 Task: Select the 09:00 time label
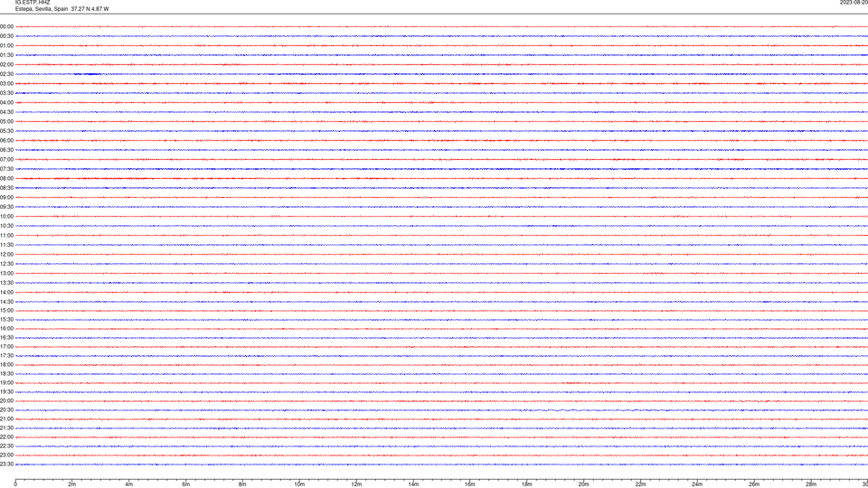click(6, 198)
